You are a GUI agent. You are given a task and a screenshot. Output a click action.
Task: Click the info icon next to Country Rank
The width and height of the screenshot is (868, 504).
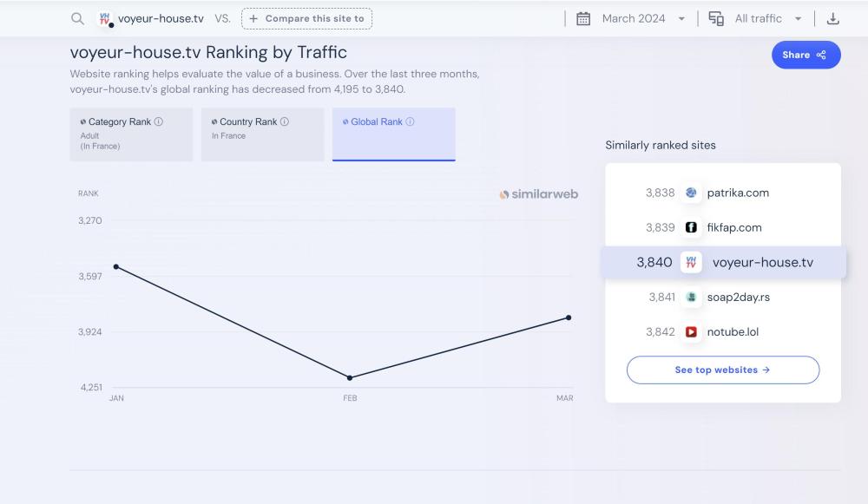click(x=285, y=122)
